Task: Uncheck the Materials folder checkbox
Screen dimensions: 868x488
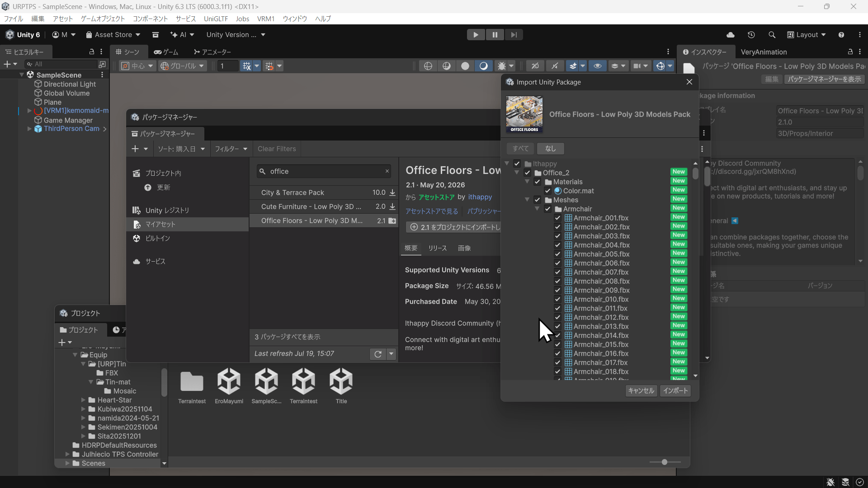Action: pos(538,182)
